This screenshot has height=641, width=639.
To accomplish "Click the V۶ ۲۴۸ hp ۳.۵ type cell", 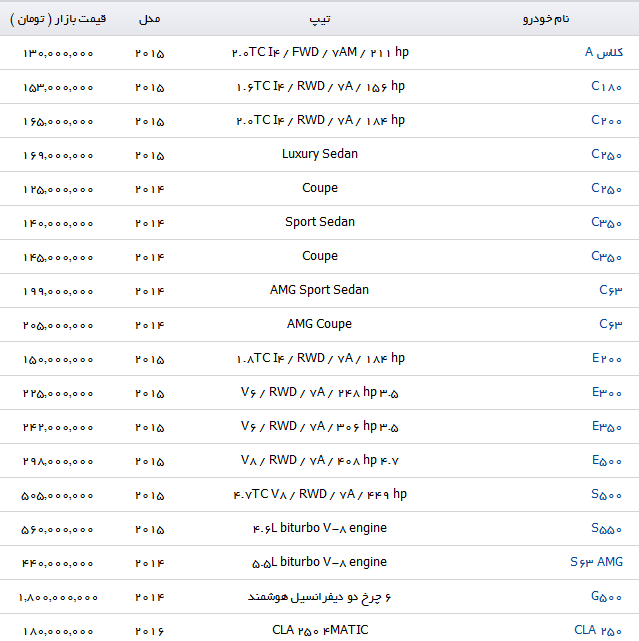I will 319,392.
